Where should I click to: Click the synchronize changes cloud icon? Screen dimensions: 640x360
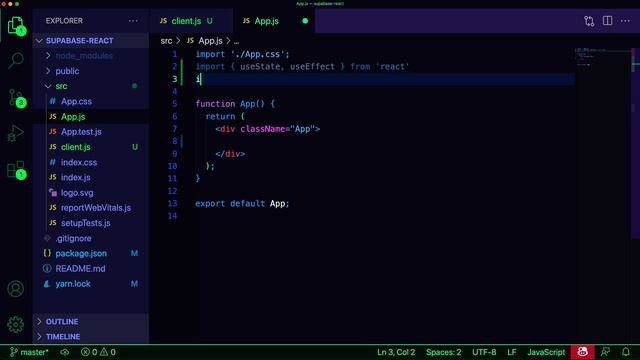tap(64, 352)
